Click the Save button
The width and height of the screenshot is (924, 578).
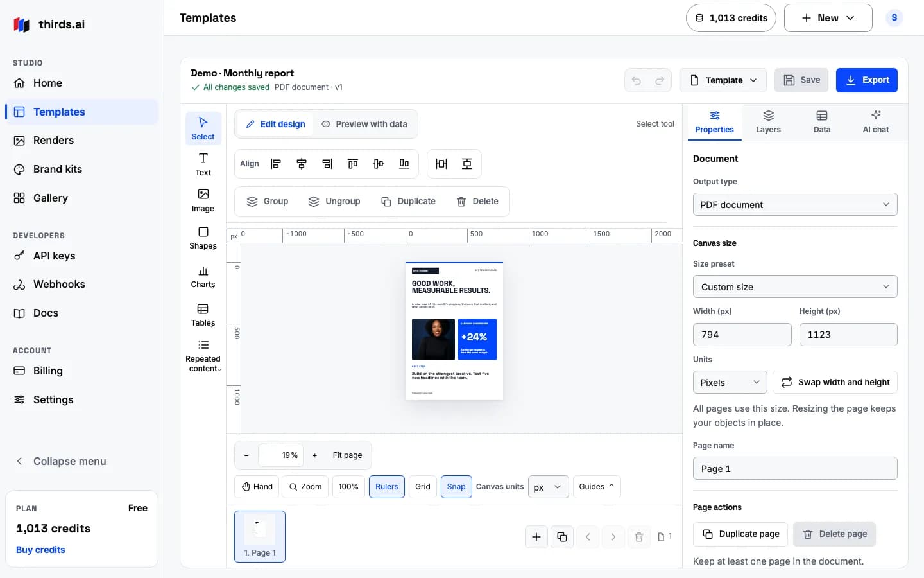pos(801,80)
